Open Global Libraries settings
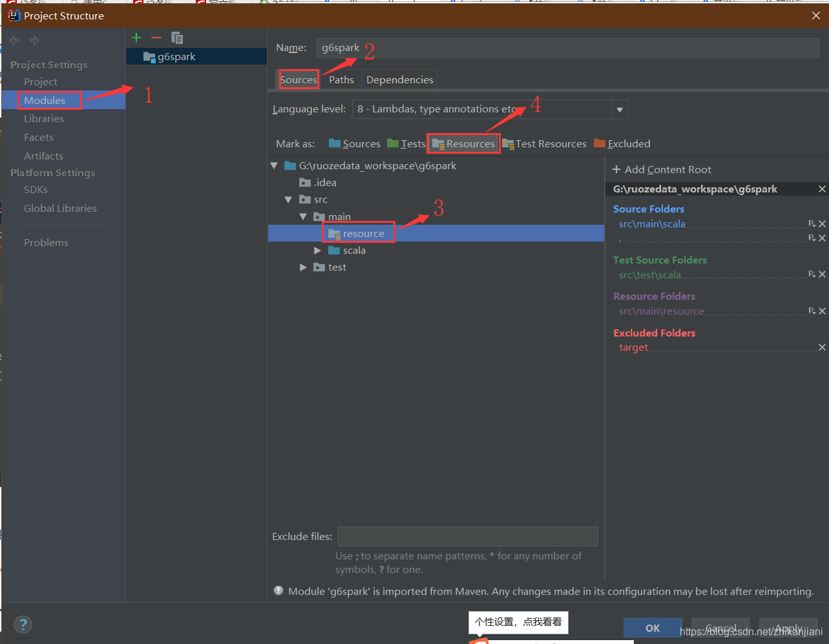 [60, 208]
